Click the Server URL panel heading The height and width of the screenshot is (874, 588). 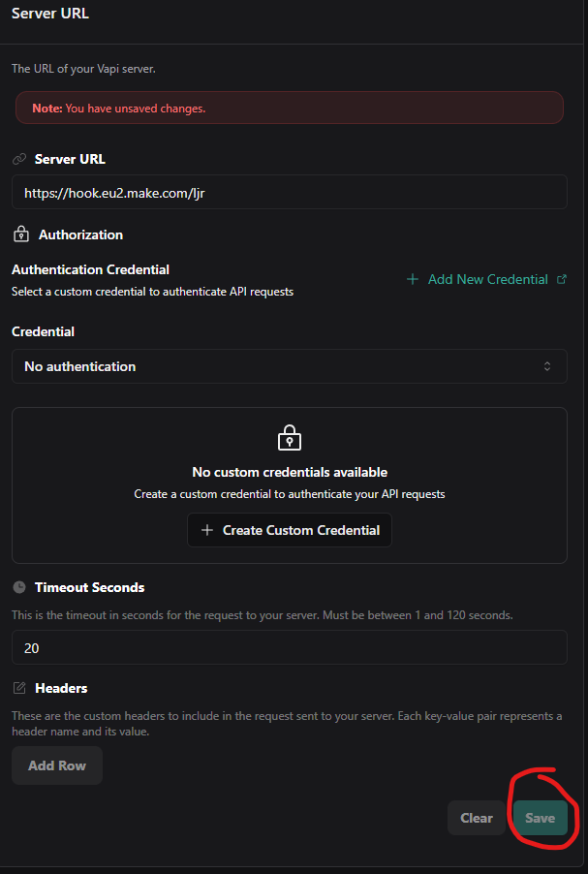49,13
